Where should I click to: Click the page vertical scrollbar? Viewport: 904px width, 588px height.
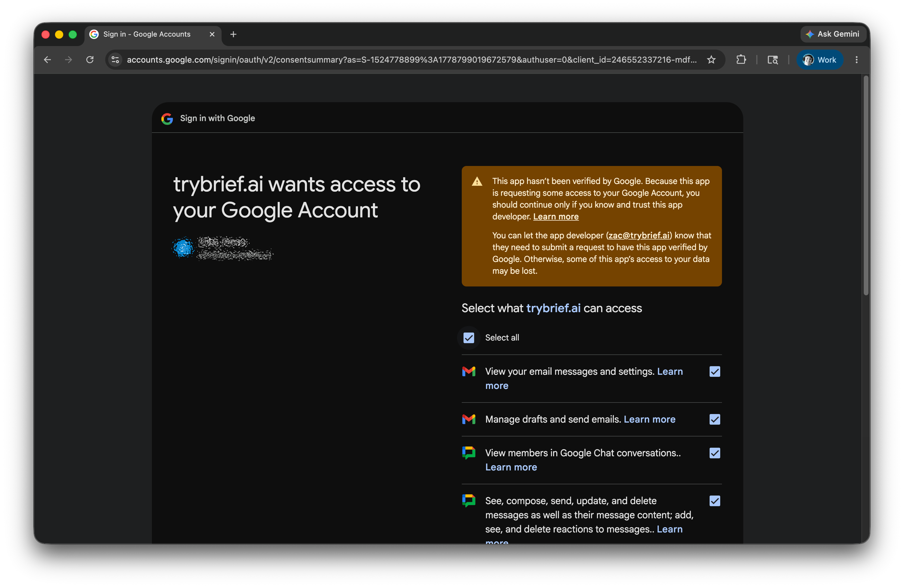(866, 185)
